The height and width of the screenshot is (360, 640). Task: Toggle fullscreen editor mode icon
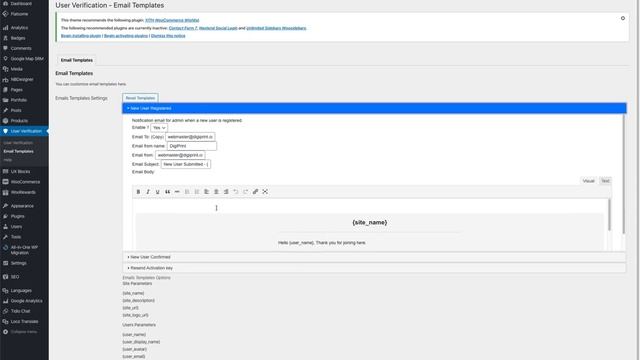(x=265, y=191)
